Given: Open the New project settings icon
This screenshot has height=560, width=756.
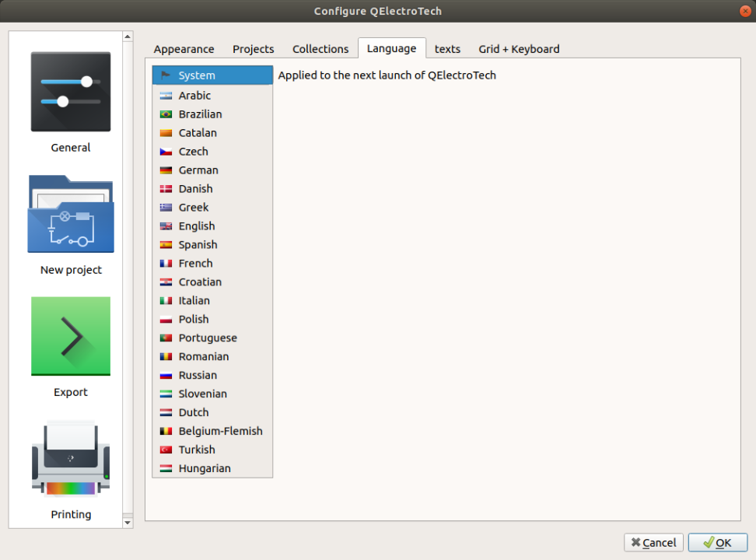Looking at the screenshot, I should click(x=71, y=214).
